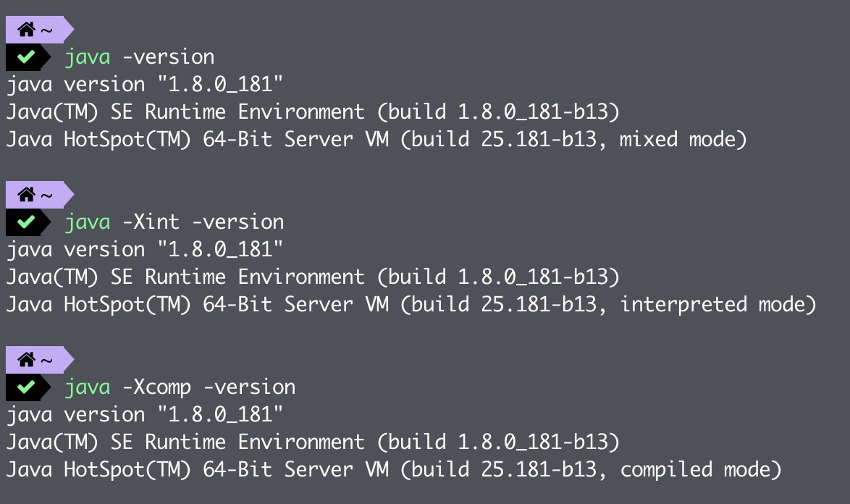Image resolution: width=850 pixels, height=504 pixels.
Task: Click the tilde in the prompt above 'java -Xint'
Action: click(x=46, y=196)
